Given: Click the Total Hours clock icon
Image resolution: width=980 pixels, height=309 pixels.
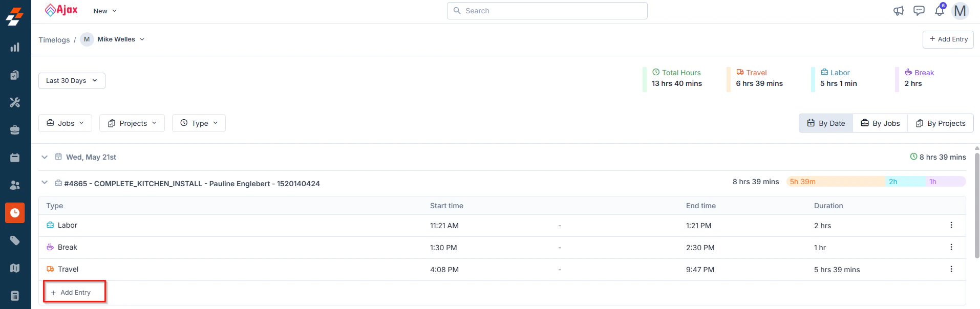Looking at the screenshot, I should tap(656, 72).
